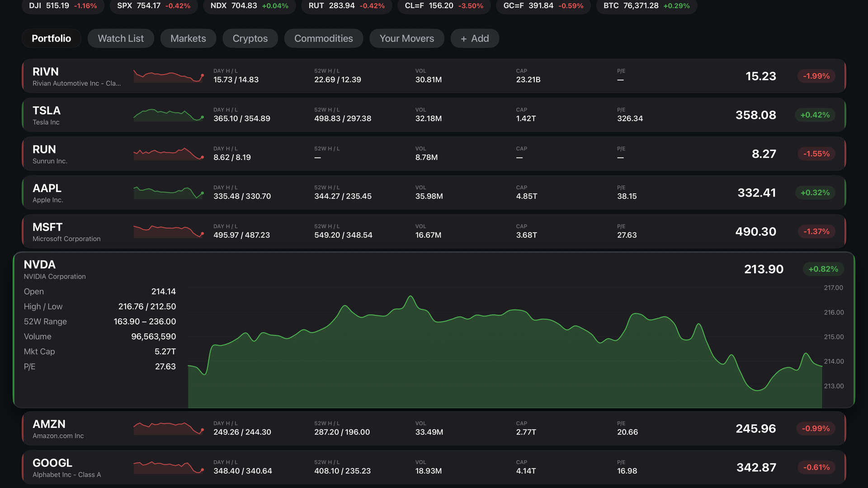Image resolution: width=868 pixels, height=488 pixels.
Task: Click AMZN day high/low 249.26 / 244.30
Action: tap(242, 432)
